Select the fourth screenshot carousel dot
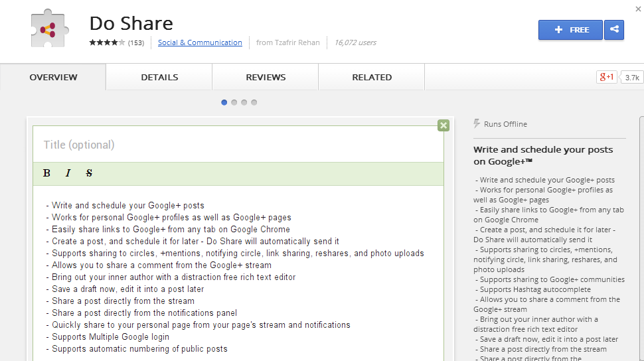The width and height of the screenshot is (644, 361). [x=254, y=102]
